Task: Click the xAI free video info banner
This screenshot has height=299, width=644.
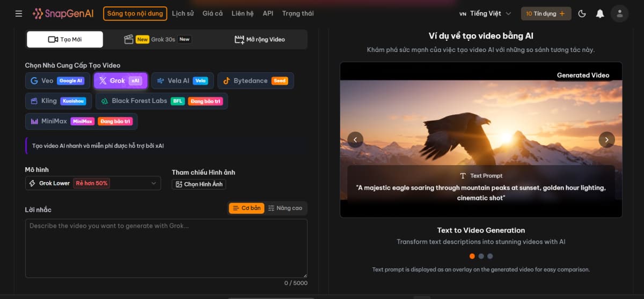Action: [x=166, y=145]
